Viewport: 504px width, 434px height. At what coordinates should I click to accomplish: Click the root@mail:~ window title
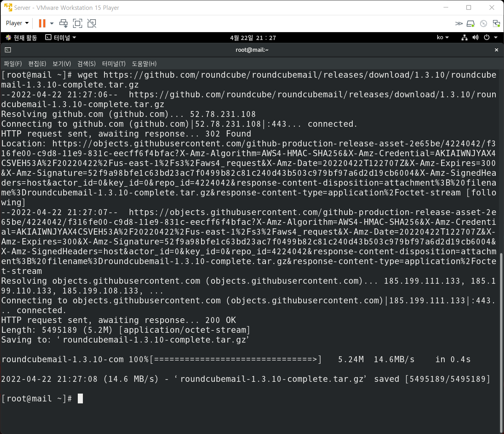(252, 50)
